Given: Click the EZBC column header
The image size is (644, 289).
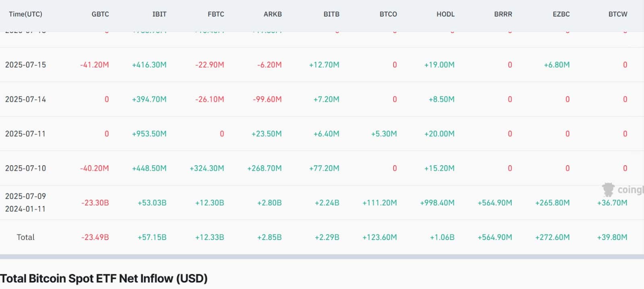Looking at the screenshot, I should tap(561, 14).
